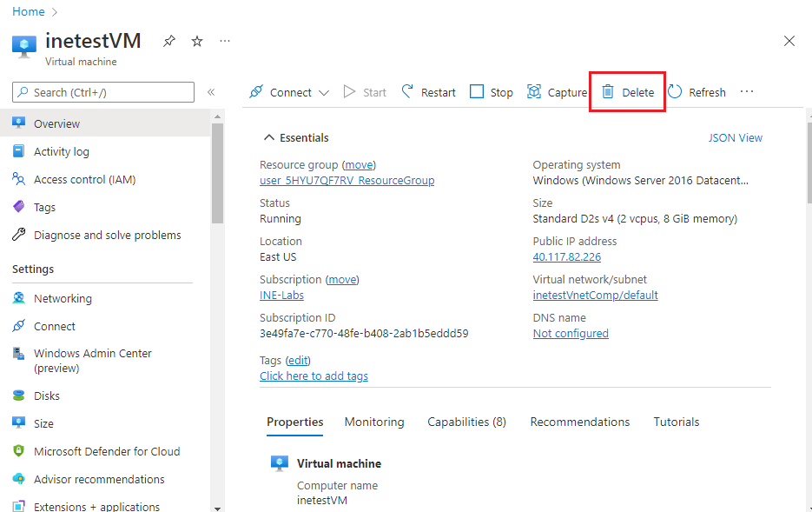Capture an image of the VM

pos(558,92)
